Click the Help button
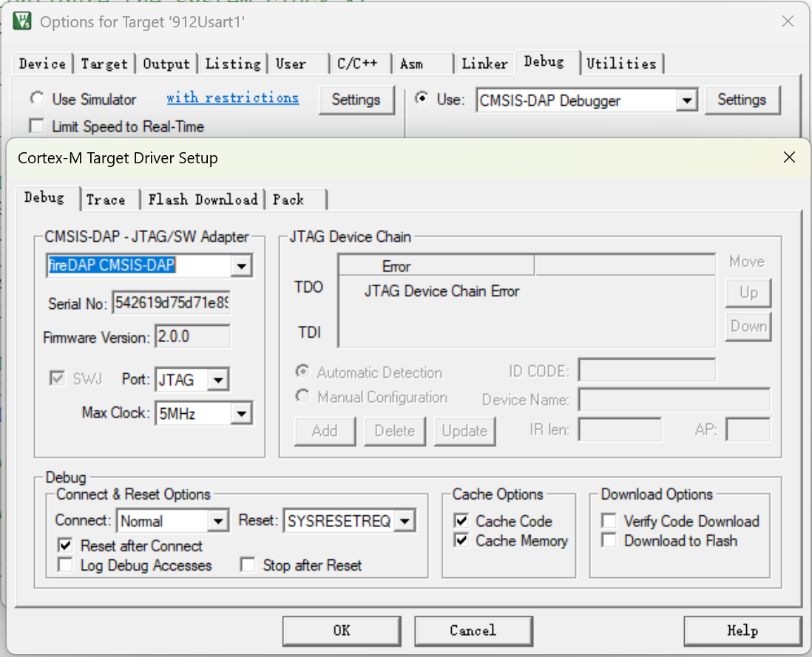Image resolution: width=812 pixels, height=657 pixels. click(742, 630)
